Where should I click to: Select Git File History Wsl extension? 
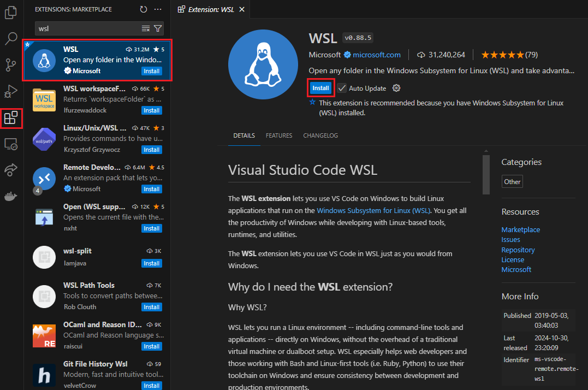(98, 373)
